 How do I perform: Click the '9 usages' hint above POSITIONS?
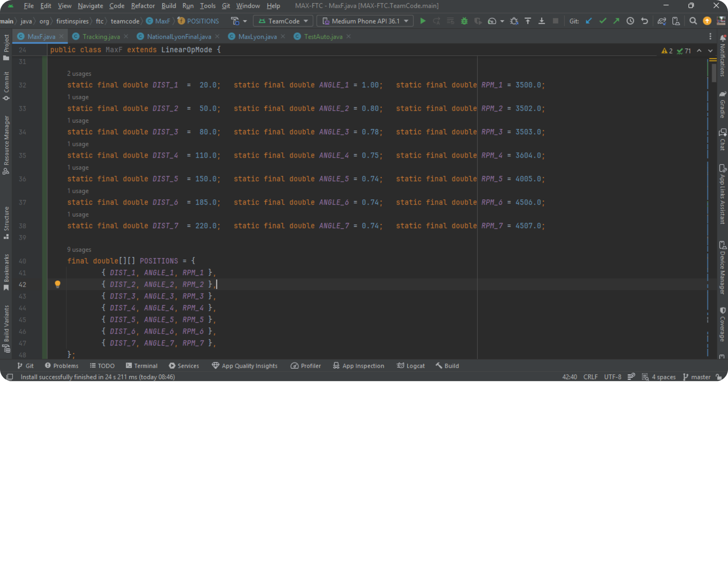pyautogui.click(x=79, y=250)
